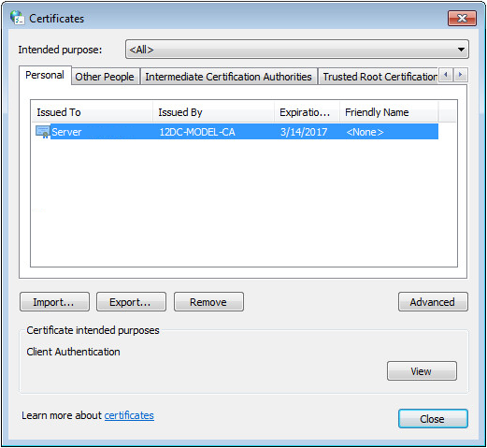Click the dropdown arrow beside <All>

coord(461,50)
